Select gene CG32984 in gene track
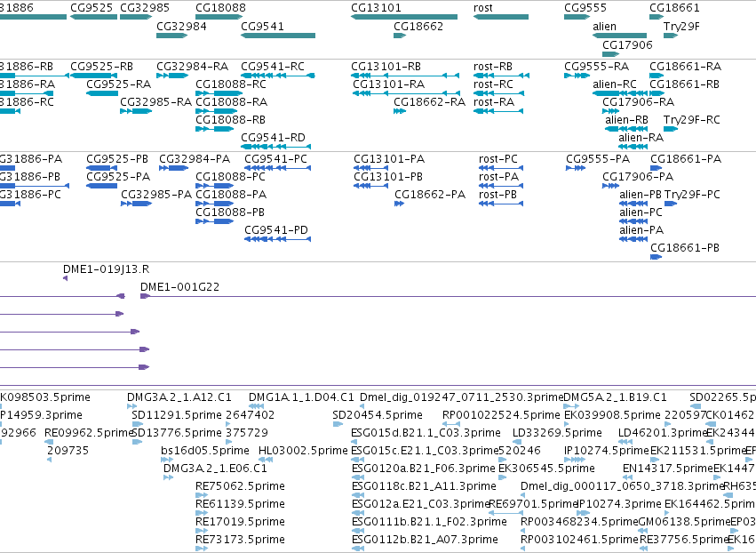This screenshot has width=756, height=553. tap(171, 36)
